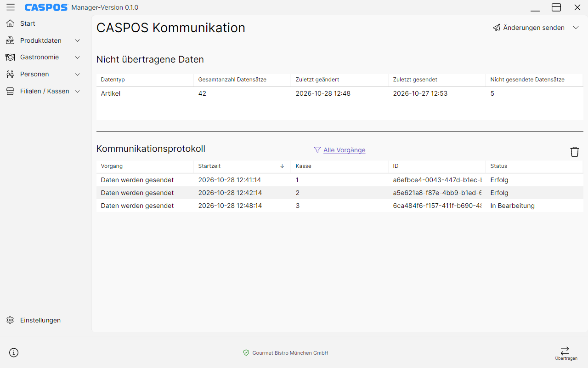588x368 pixels.
Task: Click the Übertragen transfer arrows icon
Action: point(565,351)
